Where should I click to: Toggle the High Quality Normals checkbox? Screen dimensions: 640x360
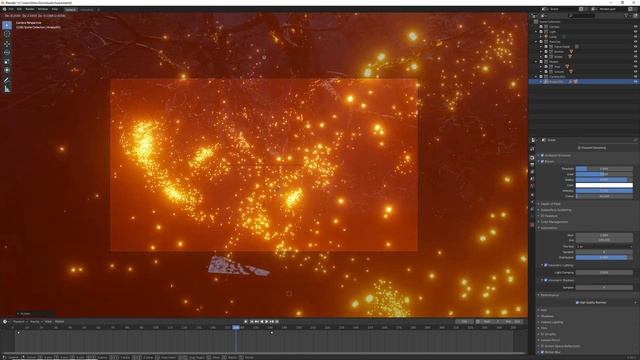click(x=577, y=303)
